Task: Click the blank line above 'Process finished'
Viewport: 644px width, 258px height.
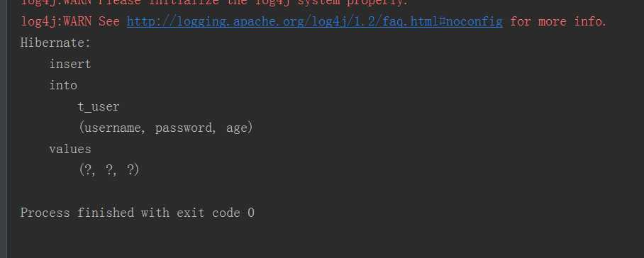Action: click(324, 191)
